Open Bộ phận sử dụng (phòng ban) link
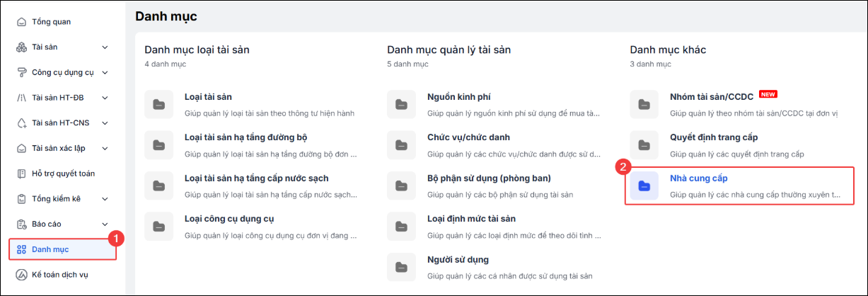The height and width of the screenshot is (296, 868). click(489, 178)
